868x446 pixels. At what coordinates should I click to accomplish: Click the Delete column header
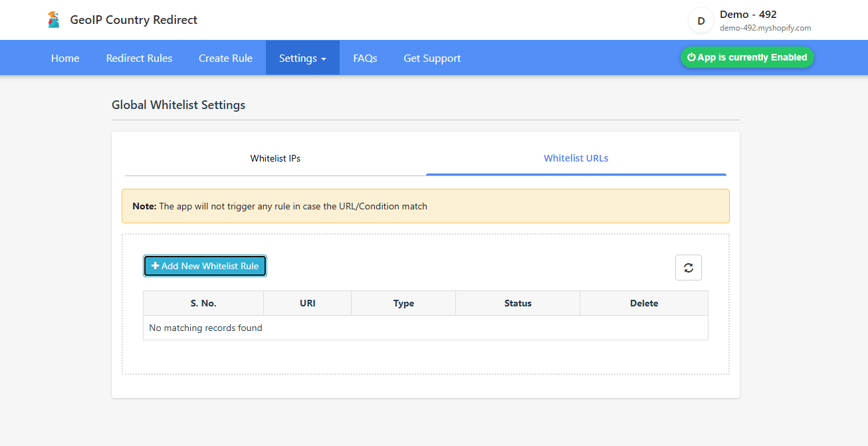point(643,303)
